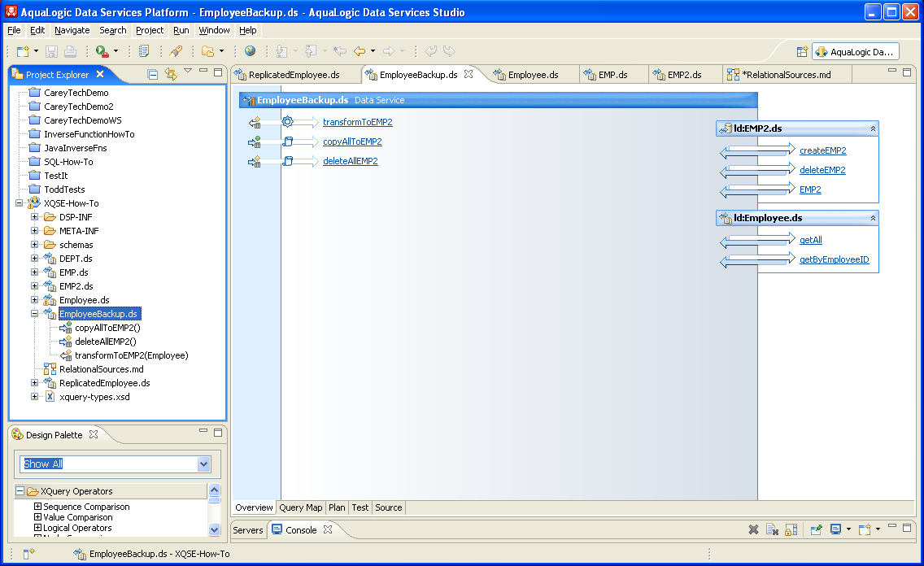Minimize the Design Palette view
The width and height of the screenshot is (924, 566).
(203, 432)
